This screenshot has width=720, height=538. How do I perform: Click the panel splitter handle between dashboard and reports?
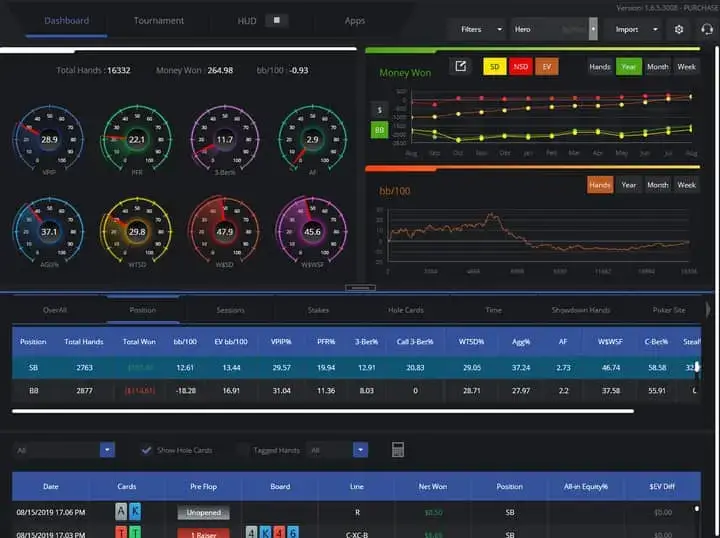360,288
